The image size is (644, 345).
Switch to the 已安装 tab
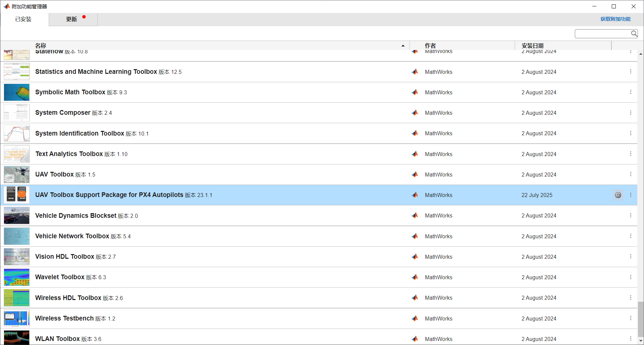(23, 19)
